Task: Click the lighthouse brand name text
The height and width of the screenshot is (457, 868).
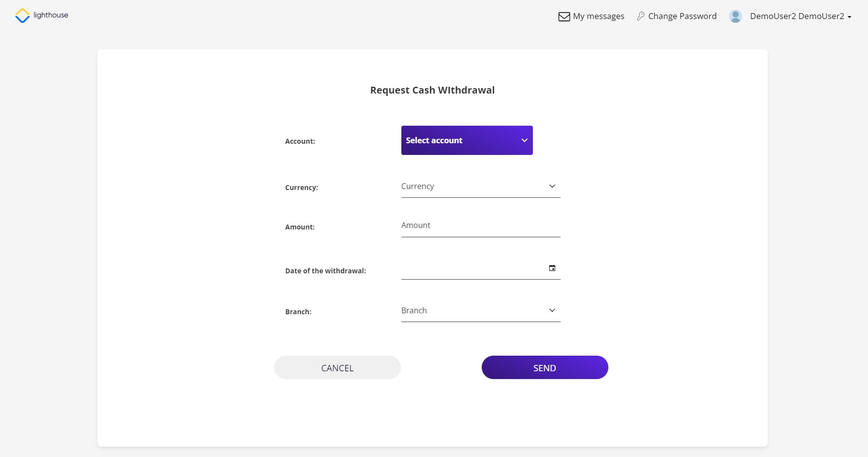Action: click(x=51, y=15)
